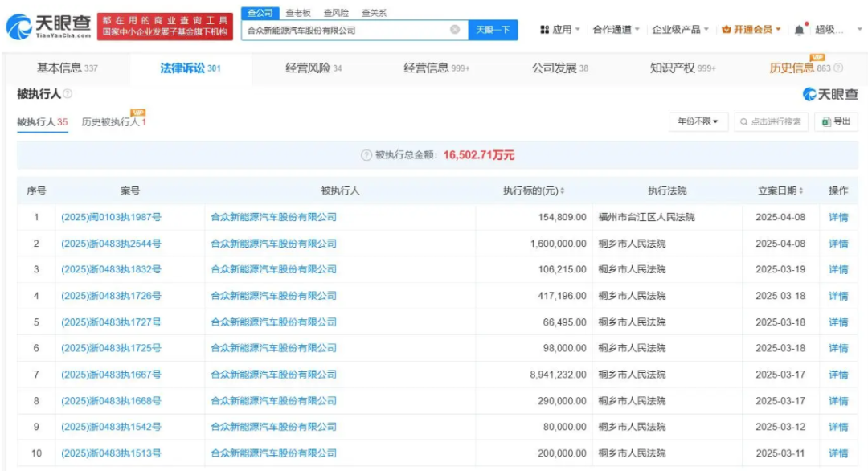Open case (2025)浙0483执1725号
The width and height of the screenshot is (868, 471).
click(111, 348)
